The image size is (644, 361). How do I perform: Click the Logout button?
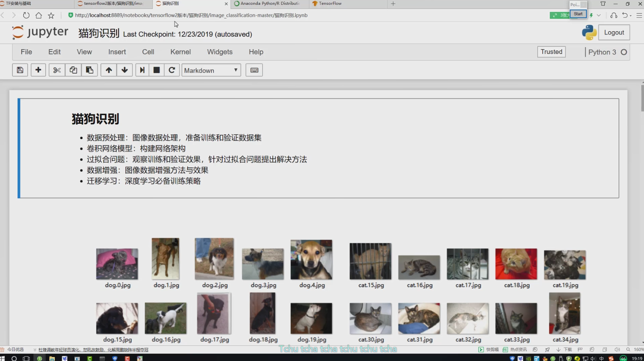614,32
